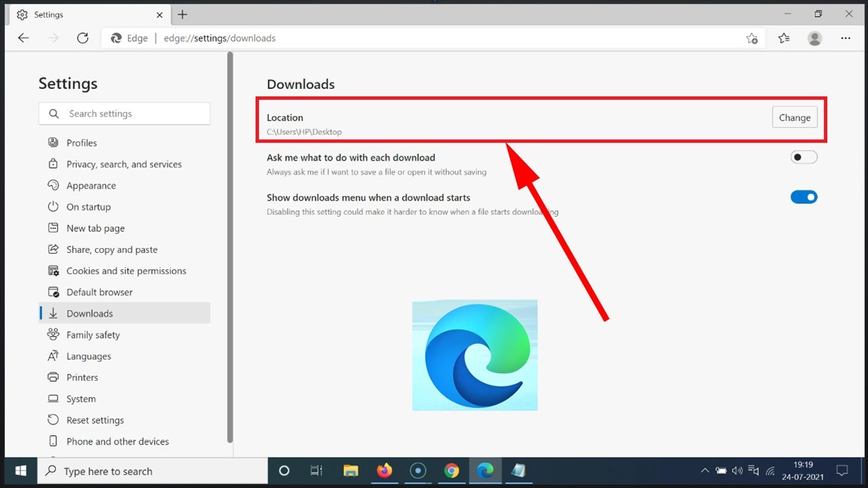Refresh the settings page

[83, 38]
